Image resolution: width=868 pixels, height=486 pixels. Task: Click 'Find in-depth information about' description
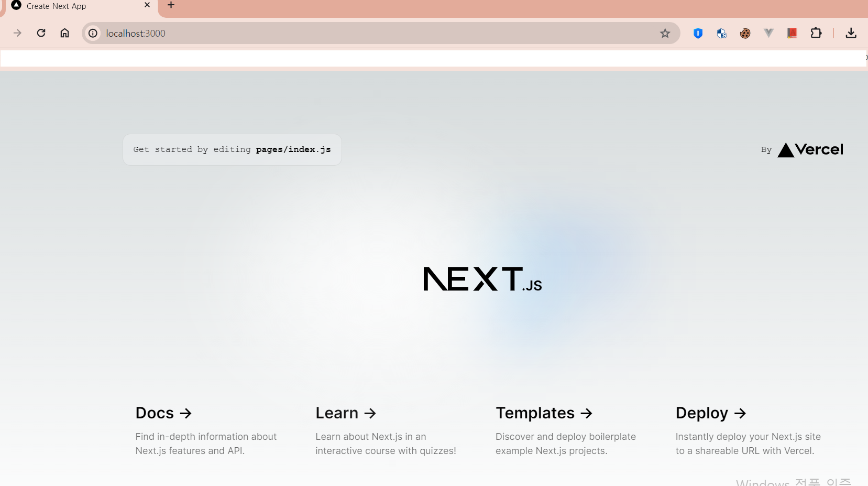tap(206, 437)
